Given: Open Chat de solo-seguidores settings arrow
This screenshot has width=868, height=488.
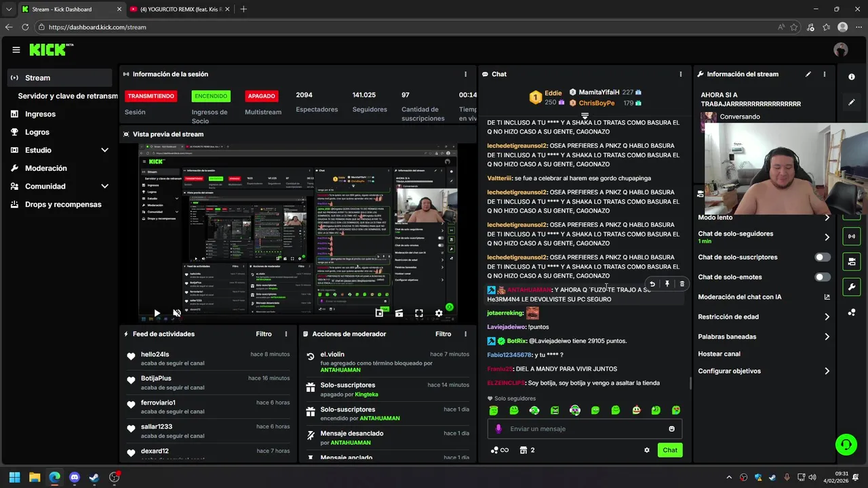Looking at the screenshot, I should [x=827, y=237].
